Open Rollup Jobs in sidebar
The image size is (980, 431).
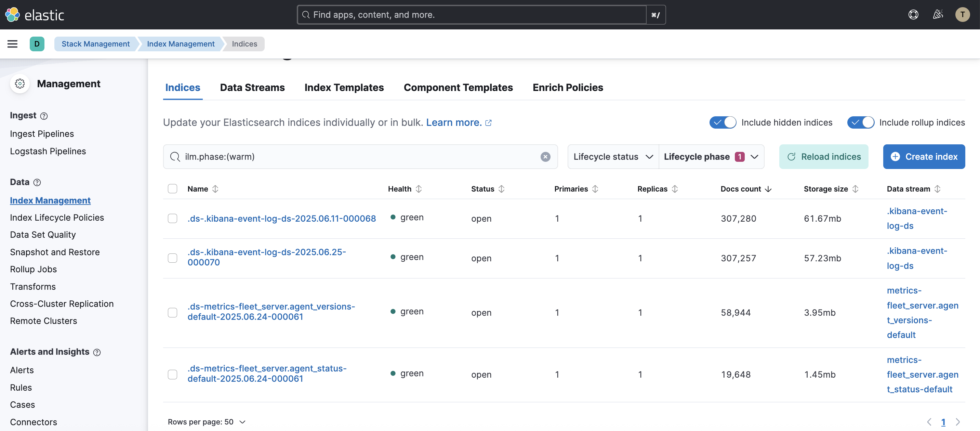coord(34,269)
